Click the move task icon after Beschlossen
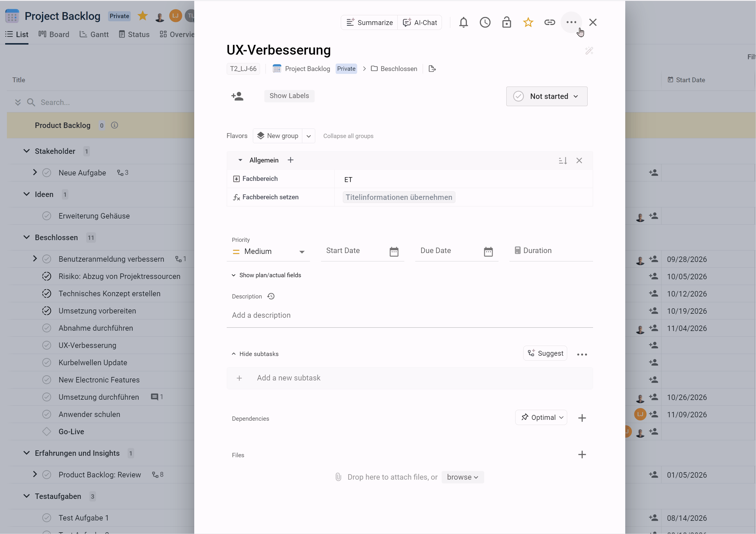The image size is (756, 534). (x=432, y=69)
